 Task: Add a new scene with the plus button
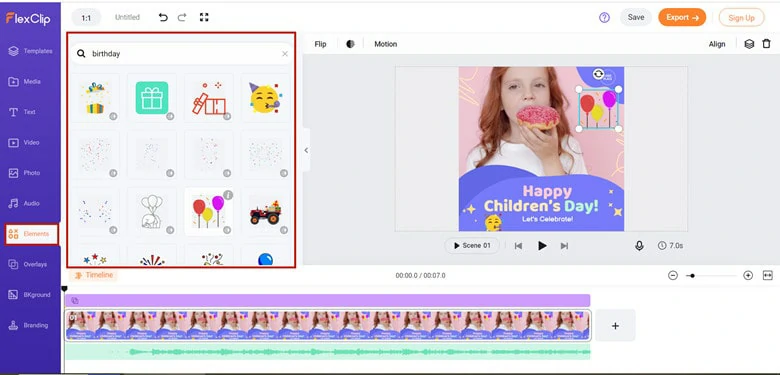pos(615,326)
